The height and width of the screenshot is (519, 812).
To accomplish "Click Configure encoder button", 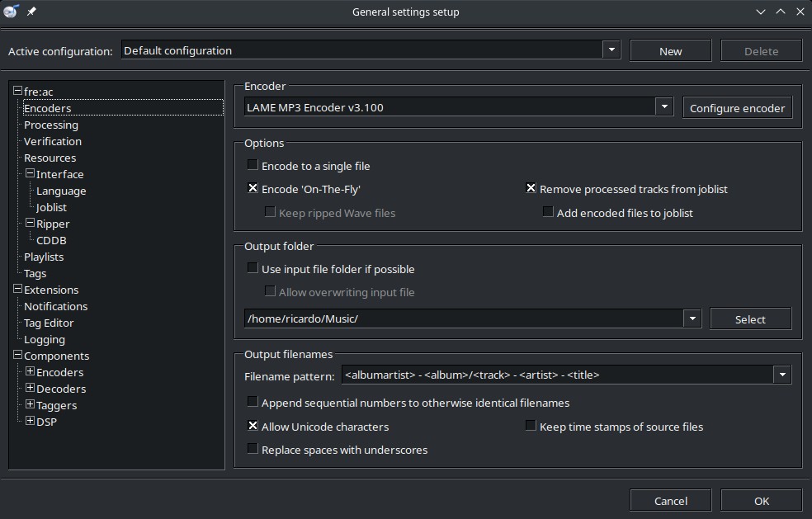I will point(738,108).
